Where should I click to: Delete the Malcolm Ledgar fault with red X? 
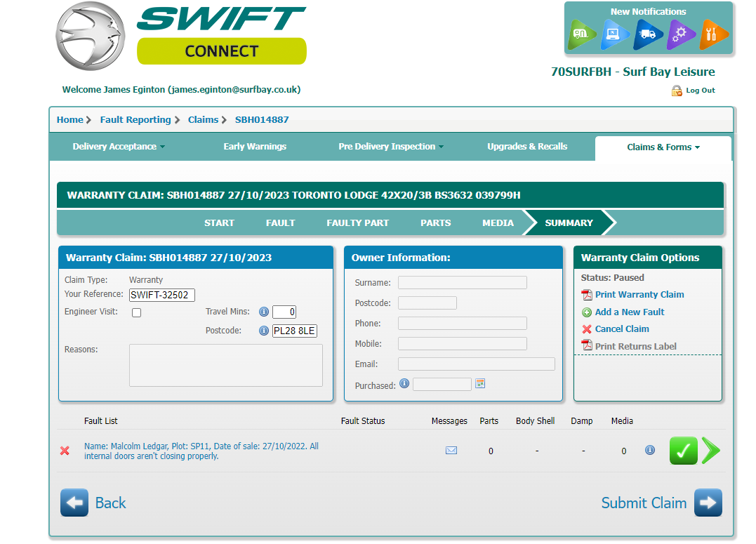click(x=65, y=451)
